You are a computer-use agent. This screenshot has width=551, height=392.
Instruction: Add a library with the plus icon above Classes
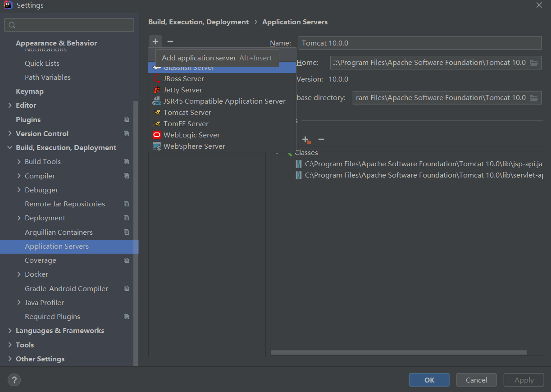point(306,140)
